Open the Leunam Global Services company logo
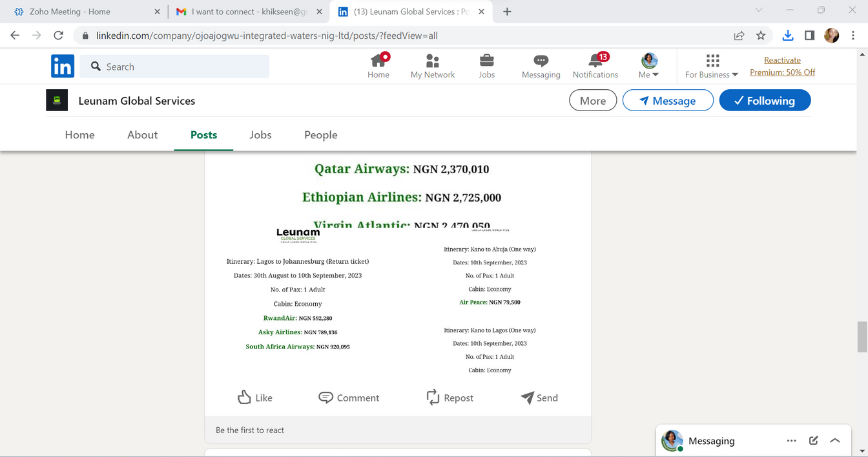Screen dimensions: 868x457 pos(57,100)
